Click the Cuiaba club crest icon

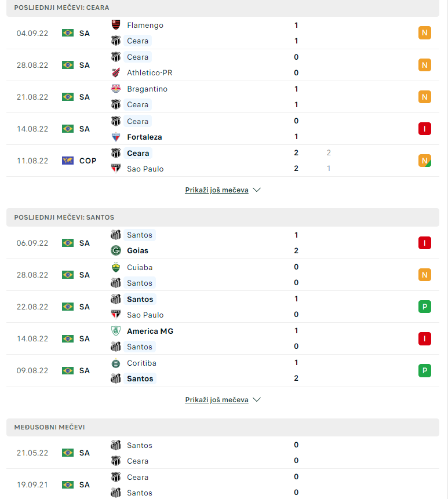[116, 267]
